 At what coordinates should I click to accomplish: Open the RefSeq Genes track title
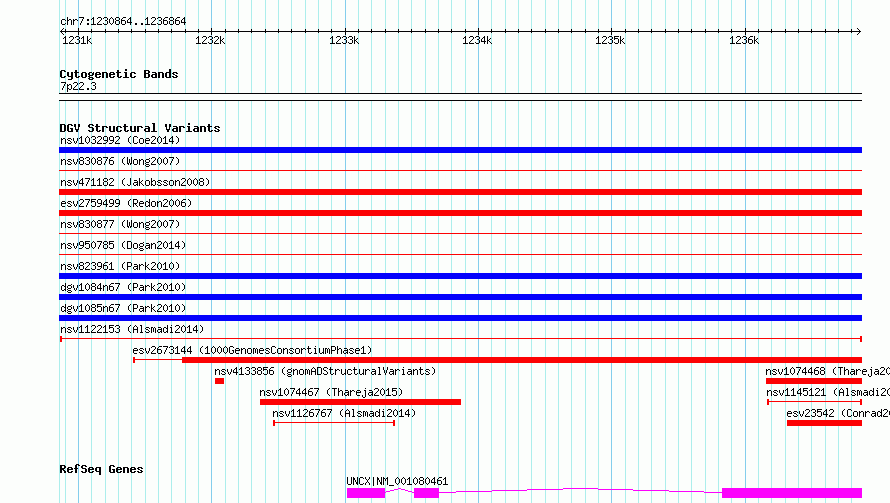(x=101, y=469)
